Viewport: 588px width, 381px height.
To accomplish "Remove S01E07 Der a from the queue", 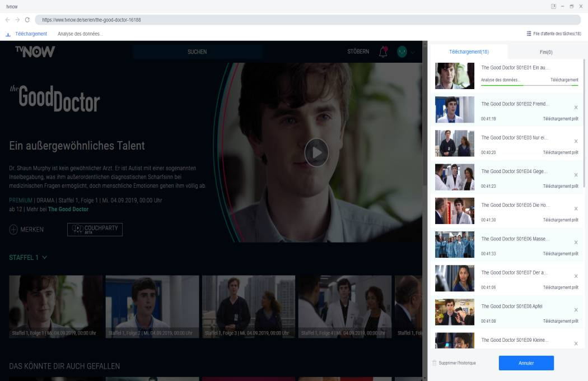I will point(576,276).
